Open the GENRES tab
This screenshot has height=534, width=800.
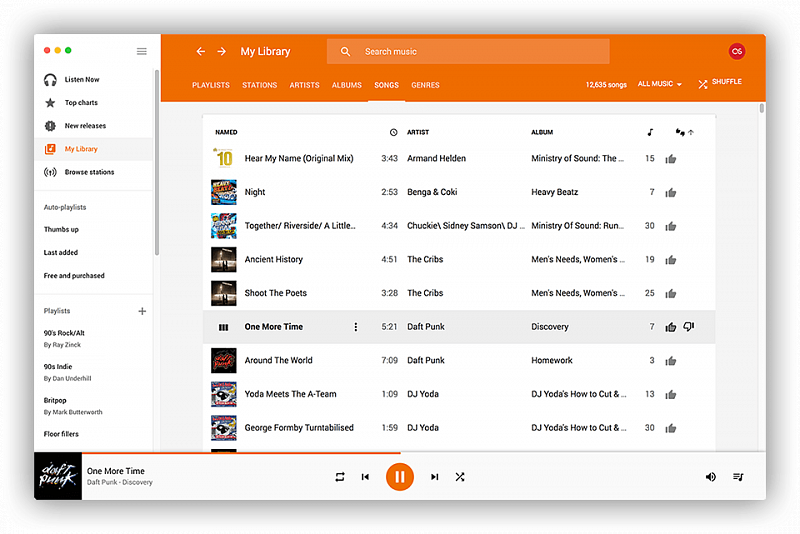(x=425, y=85)
